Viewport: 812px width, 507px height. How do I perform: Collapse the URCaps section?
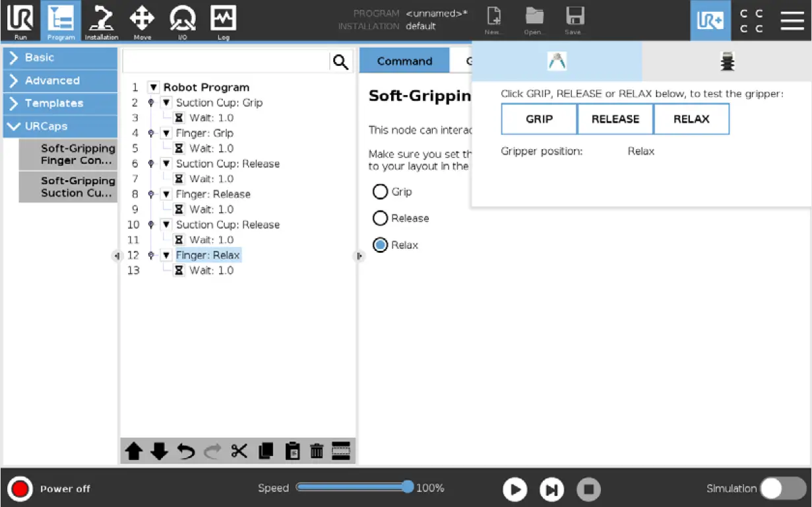pos(60,126)
